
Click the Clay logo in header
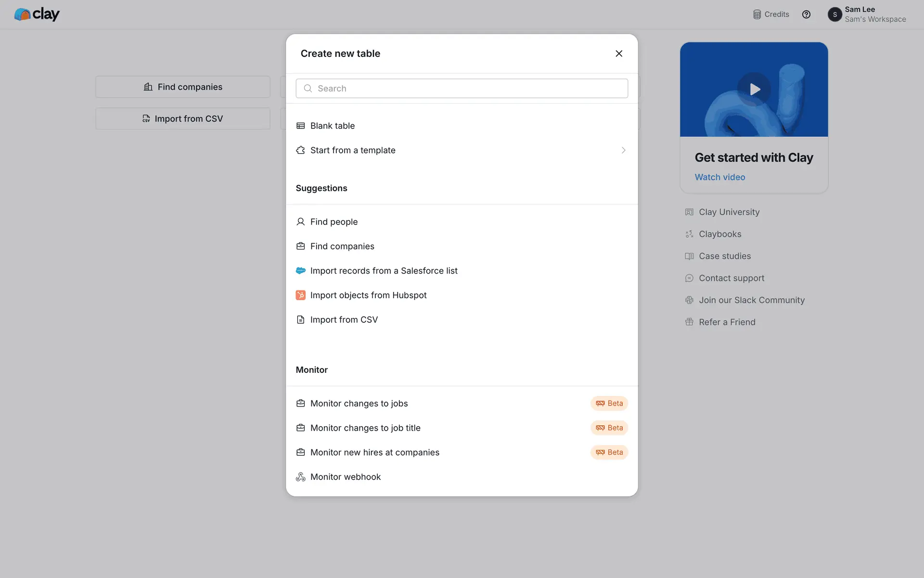[x=37, y=14]
